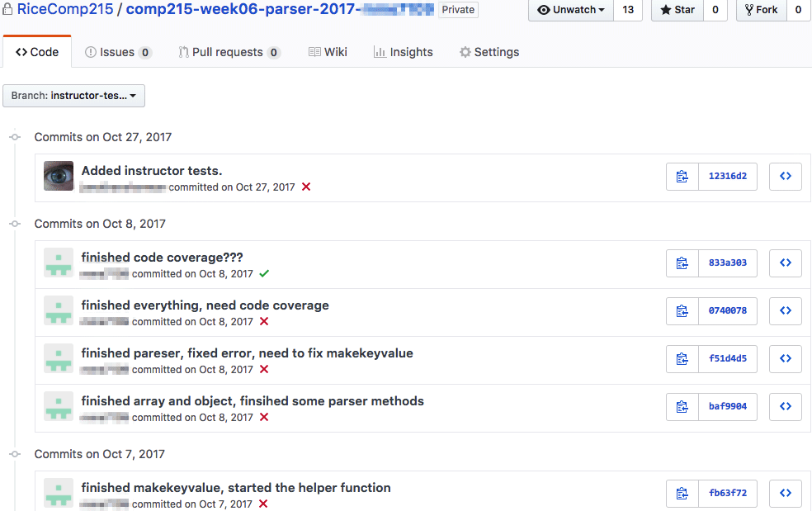812x511 pixels.
Task: Open the Pull requests tab
Action: pyautogui.click(x=229, y=52)
